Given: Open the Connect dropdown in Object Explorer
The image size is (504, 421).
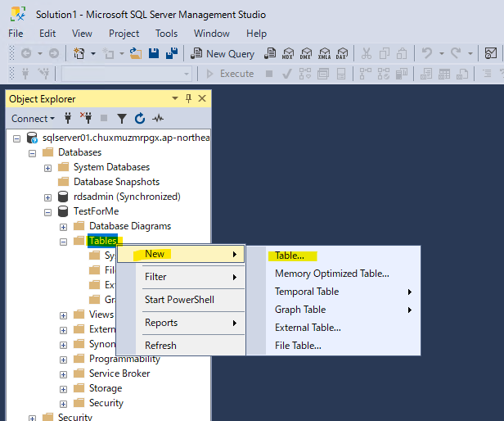Looking at the screenshot, I should (33, 119).
